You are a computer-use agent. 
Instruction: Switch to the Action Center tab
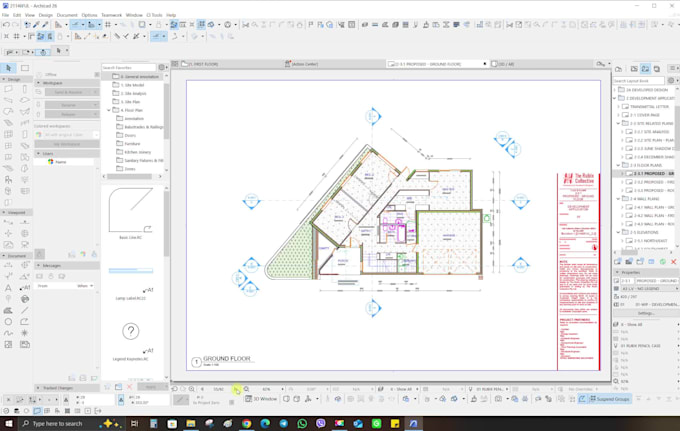coord(304,64)
